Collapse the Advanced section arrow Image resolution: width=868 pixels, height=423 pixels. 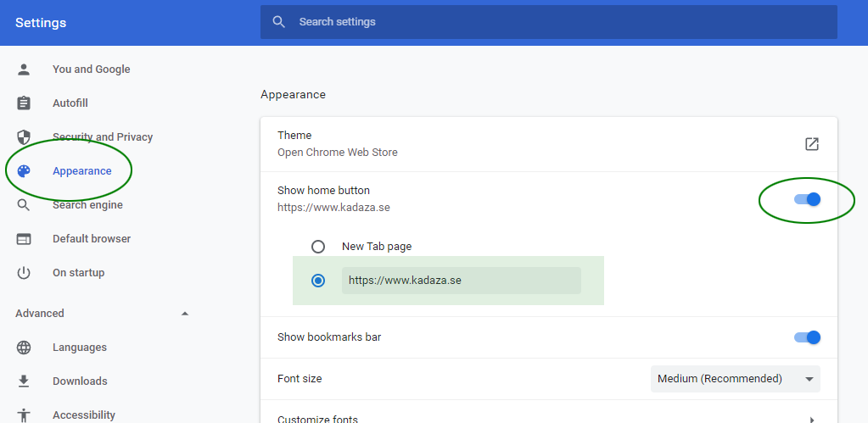(185, 314)
